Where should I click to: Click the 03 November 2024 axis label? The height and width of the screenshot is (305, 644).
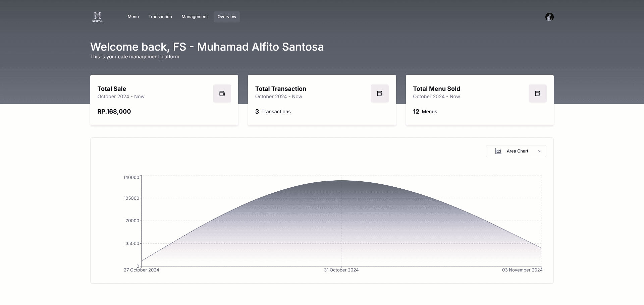tap(522, 270)
